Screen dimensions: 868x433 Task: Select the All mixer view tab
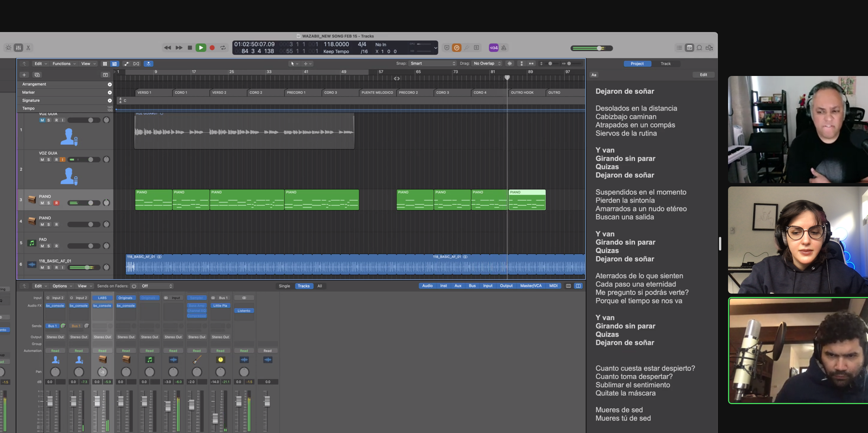320,286
